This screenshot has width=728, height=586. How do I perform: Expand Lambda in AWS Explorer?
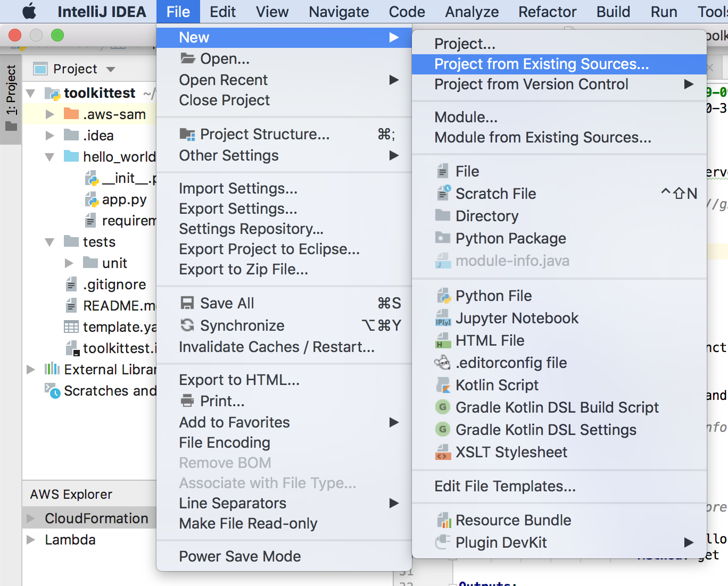31,540
